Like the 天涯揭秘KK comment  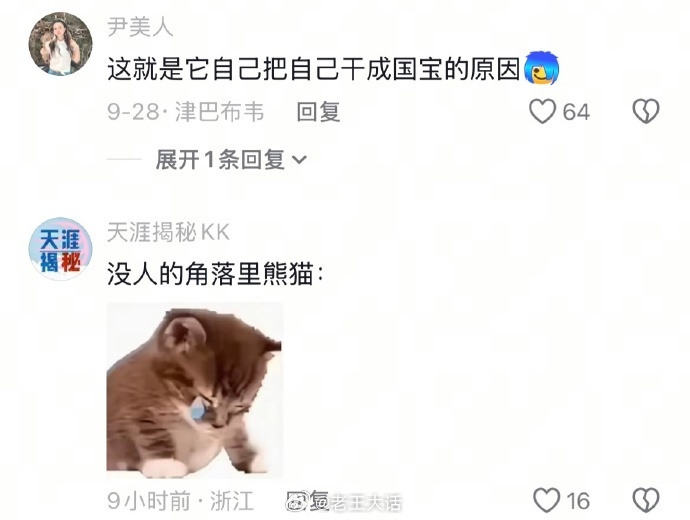click(x=547, y=500)
